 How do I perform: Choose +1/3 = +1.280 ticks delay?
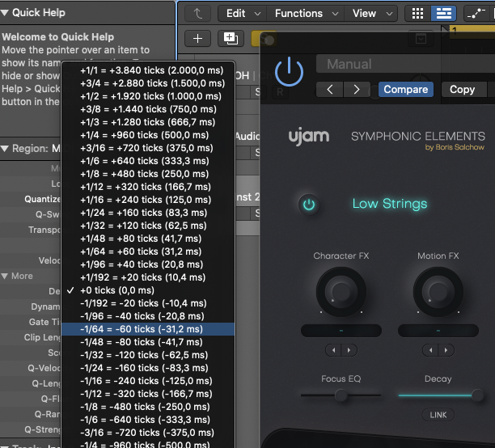148,122
